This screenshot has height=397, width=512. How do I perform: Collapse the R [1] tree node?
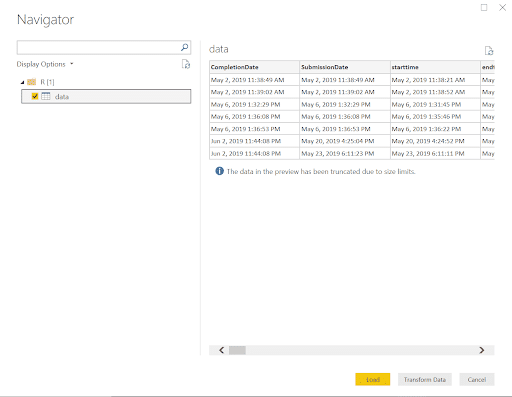coord(22,82)
